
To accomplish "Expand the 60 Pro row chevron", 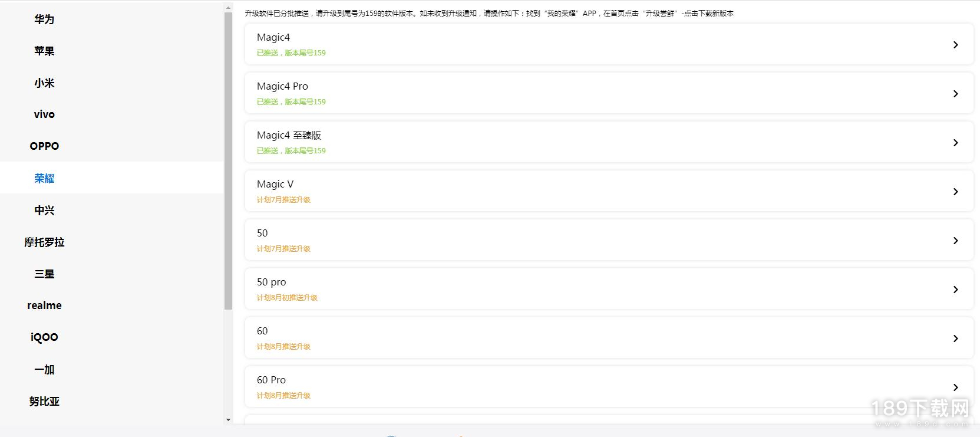I will (x=955, y=387).
